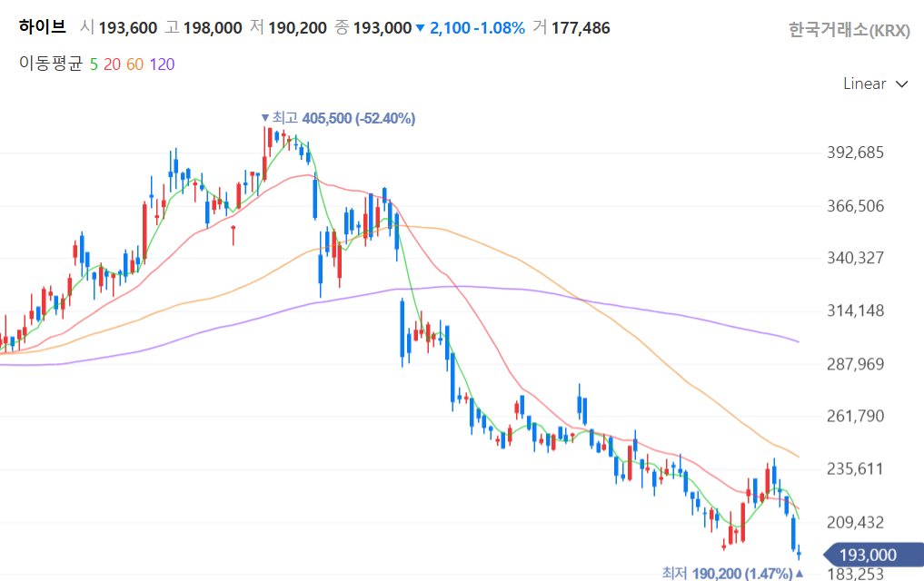Click the 209,432 price axis label
This screenshot has width=924, height=581.
(x=856, y=522)
